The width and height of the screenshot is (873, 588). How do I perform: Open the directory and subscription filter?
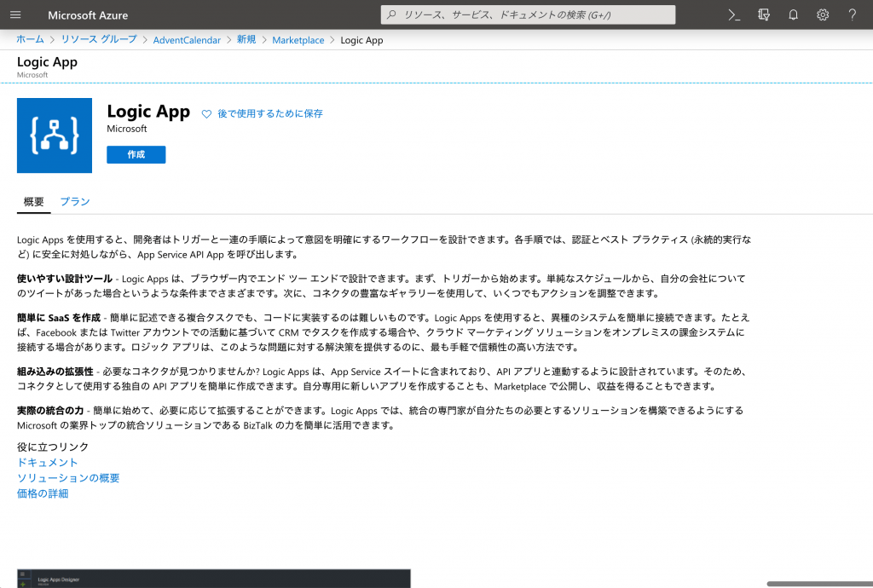[x=764, y=15]
